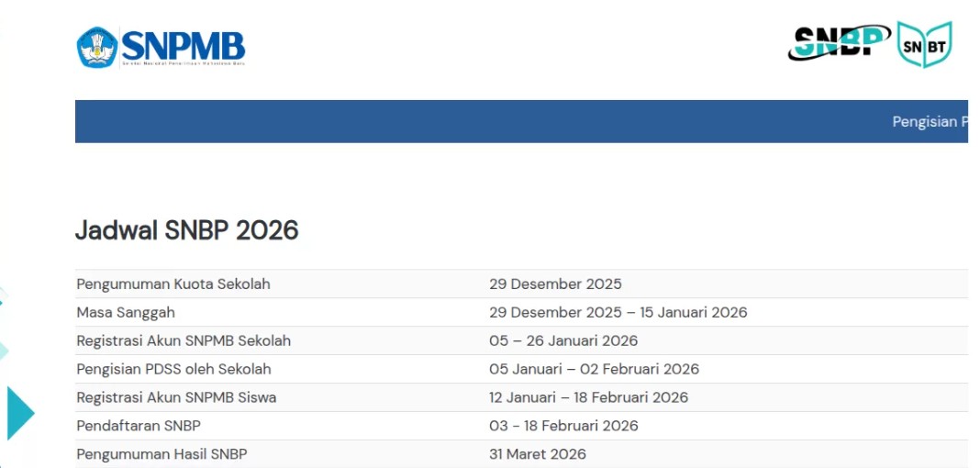980x468 pixels.
Task: Select the 03 - 18 Februari 2026 date
Action: tap(563, 426)
